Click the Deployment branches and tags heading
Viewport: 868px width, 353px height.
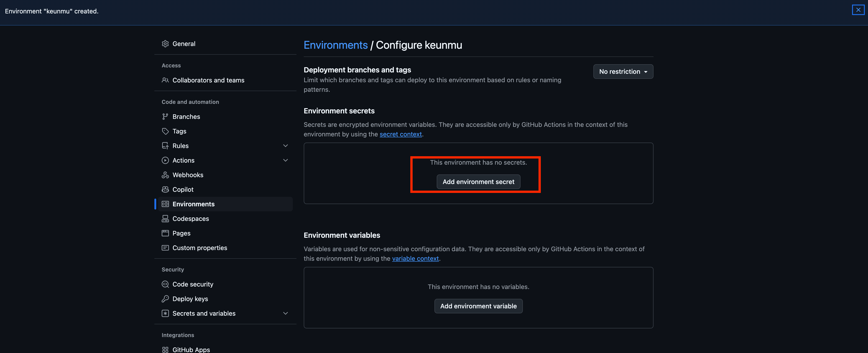[357, 70]
